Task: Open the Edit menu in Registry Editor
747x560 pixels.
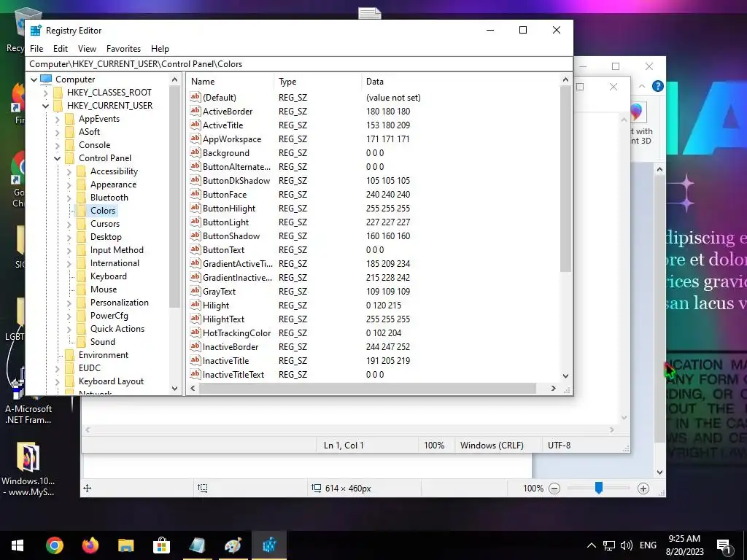Action: click(60, 49)
